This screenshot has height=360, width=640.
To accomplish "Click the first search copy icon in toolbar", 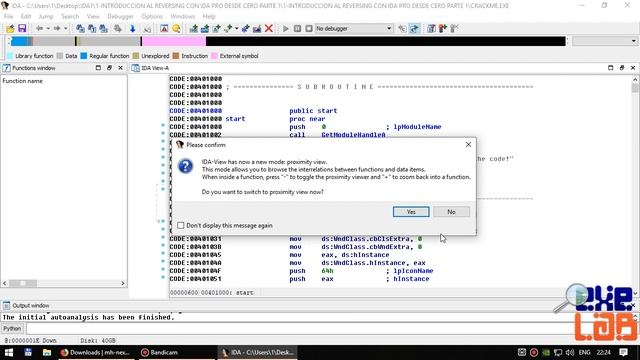I will click(80, 29).
